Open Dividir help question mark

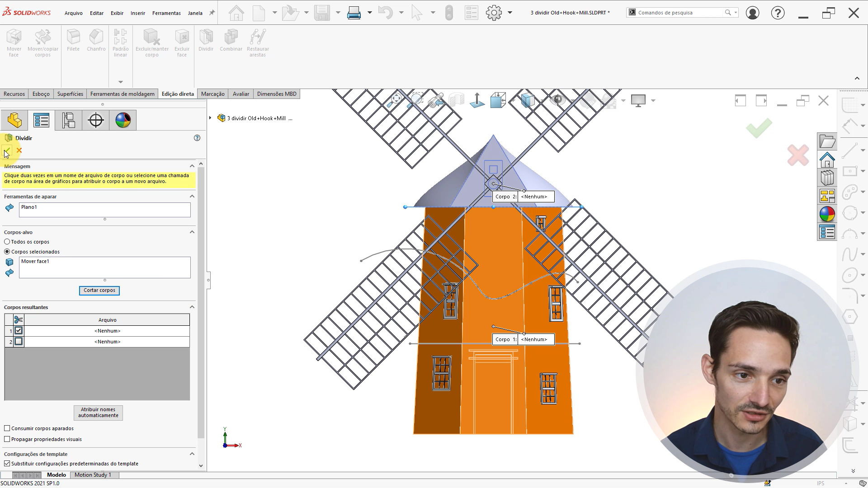tap(197, 138)
